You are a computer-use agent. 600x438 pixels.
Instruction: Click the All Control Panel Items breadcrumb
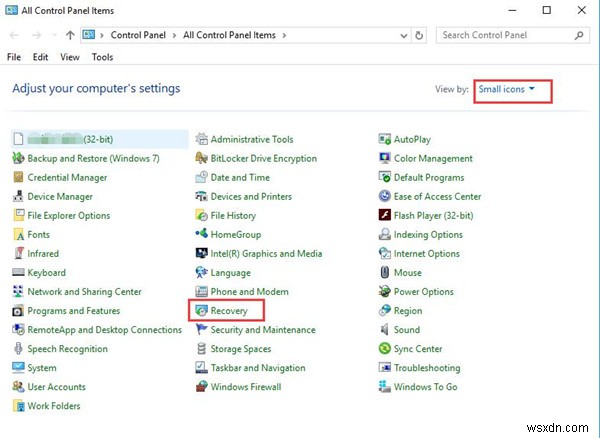click(x=229, y=35)
